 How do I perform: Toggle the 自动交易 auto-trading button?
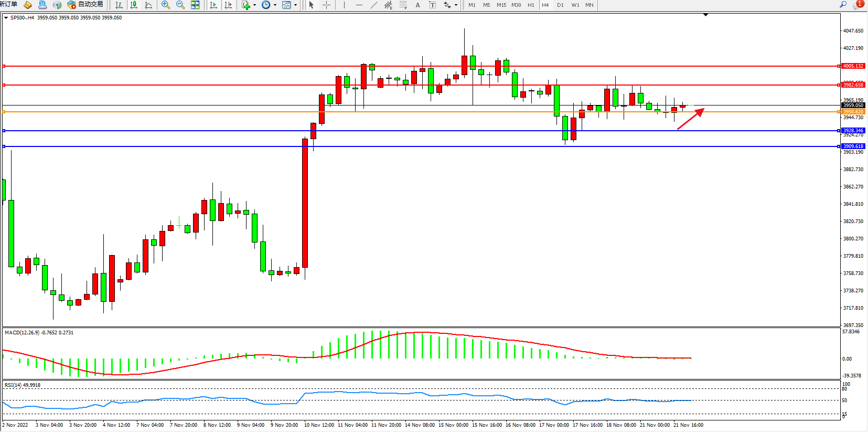click(x=85, y=5)
